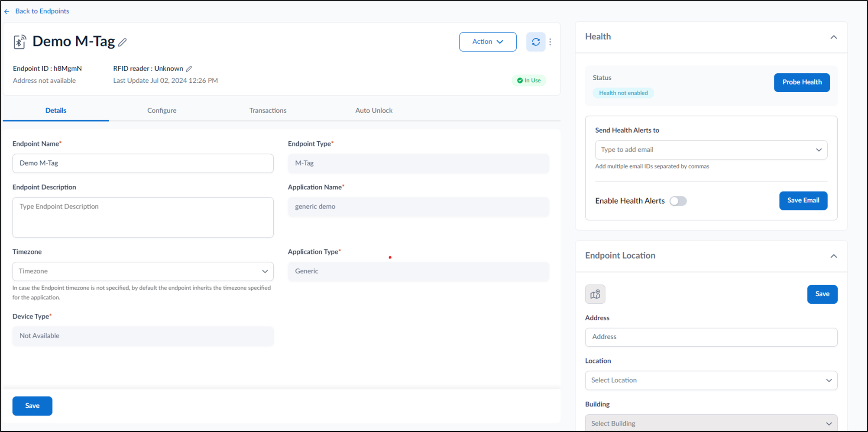Click the Application Type Generic field
The image size is (868, 432).
pyautogui.click(x=418, y=271)
